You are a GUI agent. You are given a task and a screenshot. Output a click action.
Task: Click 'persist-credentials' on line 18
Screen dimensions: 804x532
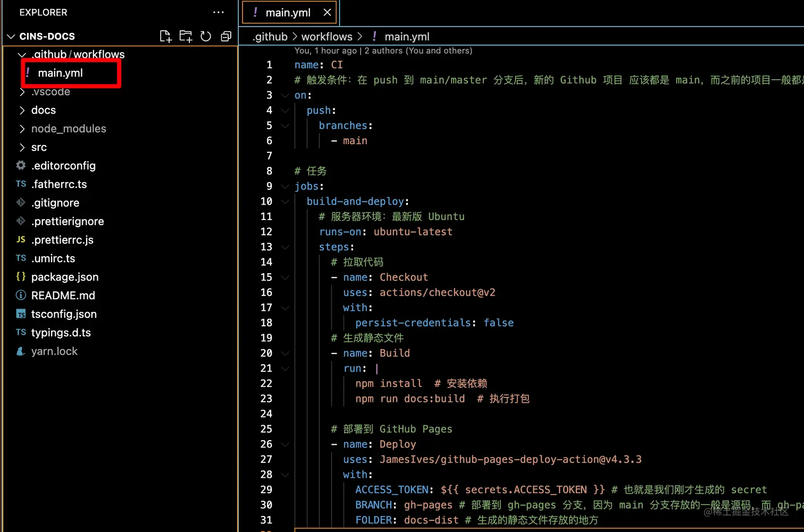pyautogui.click(x=413, y=323)
